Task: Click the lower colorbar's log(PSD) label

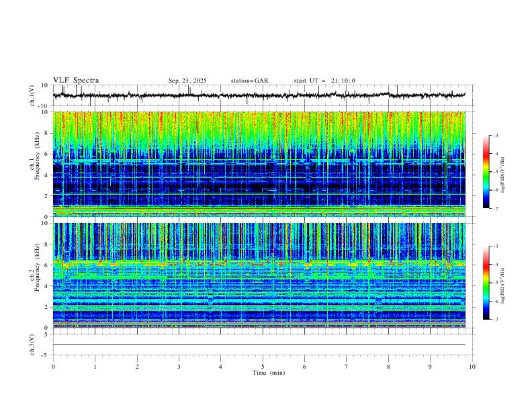Action: coord(502,285)
